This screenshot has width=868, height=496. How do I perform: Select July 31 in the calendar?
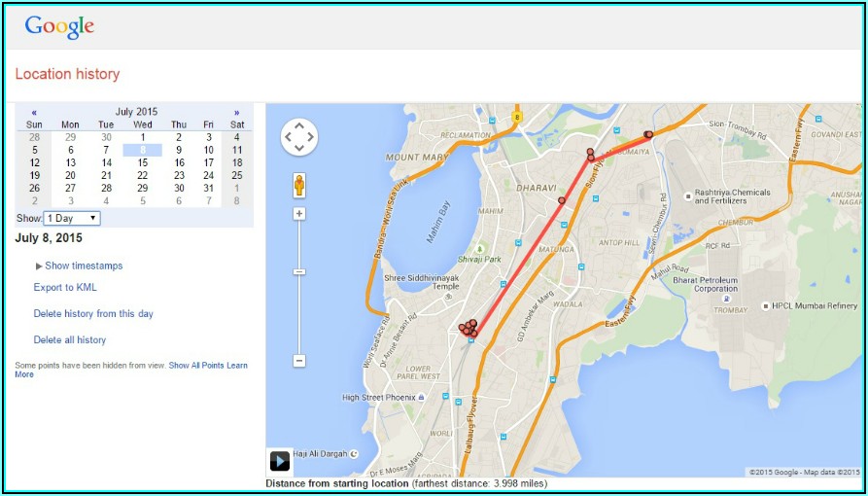pos(208,189)
